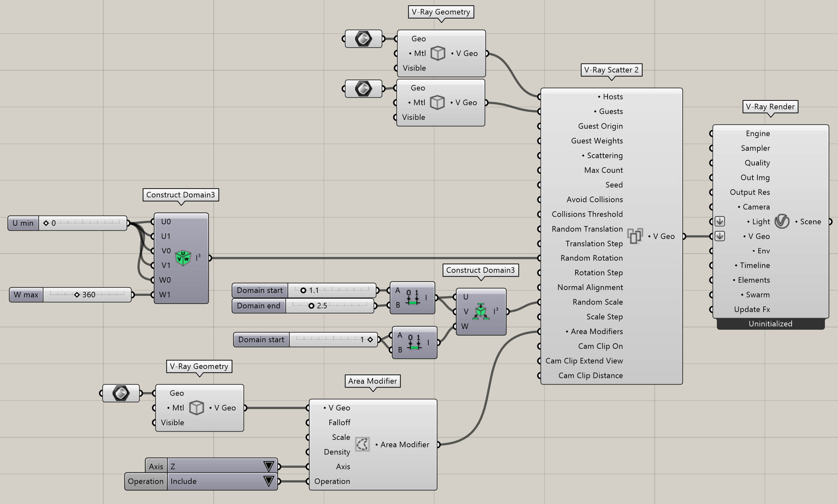Click the V-Ray Scatter 2 component icon
The image size is (838, 504).
tap(635, 236)
